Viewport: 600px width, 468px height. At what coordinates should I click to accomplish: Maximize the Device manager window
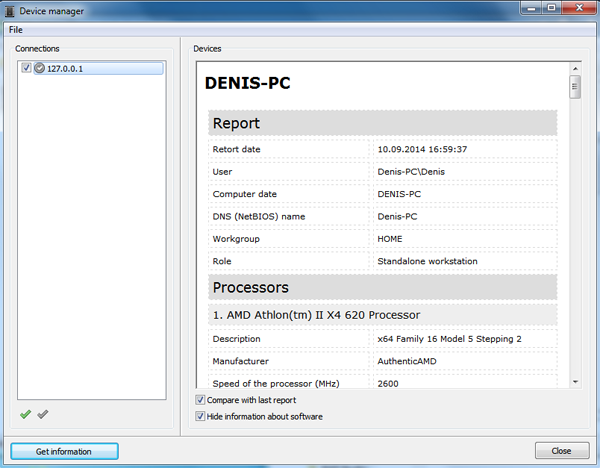(551, 8)
